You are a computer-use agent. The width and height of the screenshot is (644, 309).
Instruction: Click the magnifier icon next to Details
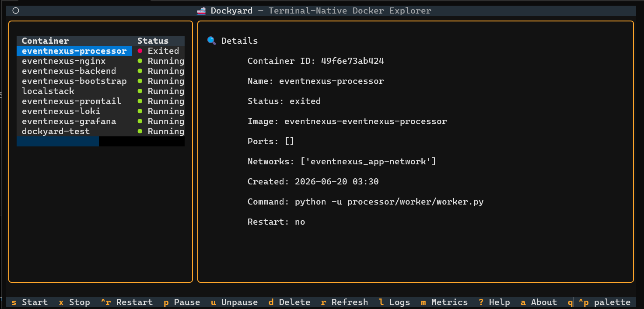[x=212, y=41]
